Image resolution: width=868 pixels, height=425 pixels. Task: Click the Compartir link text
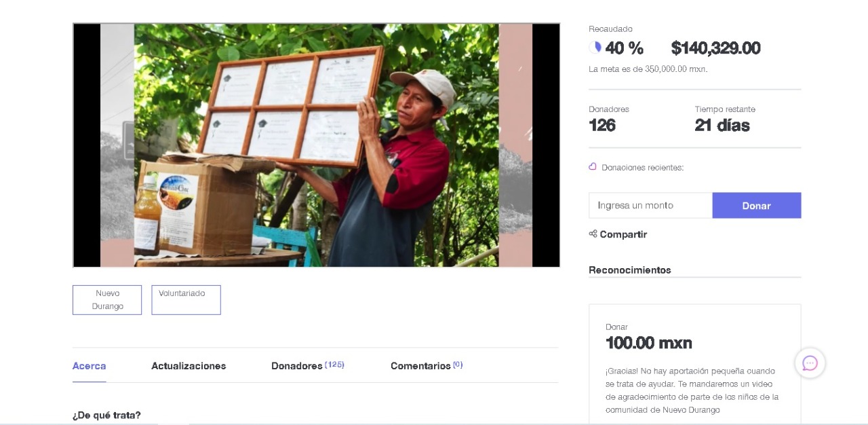623,234
